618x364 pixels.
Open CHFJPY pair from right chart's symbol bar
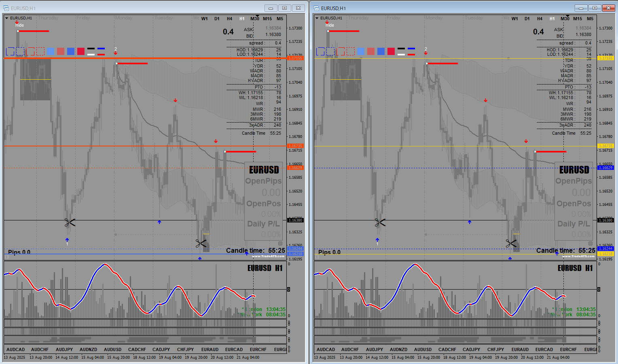pyautogui.click(x=496, y=349)
